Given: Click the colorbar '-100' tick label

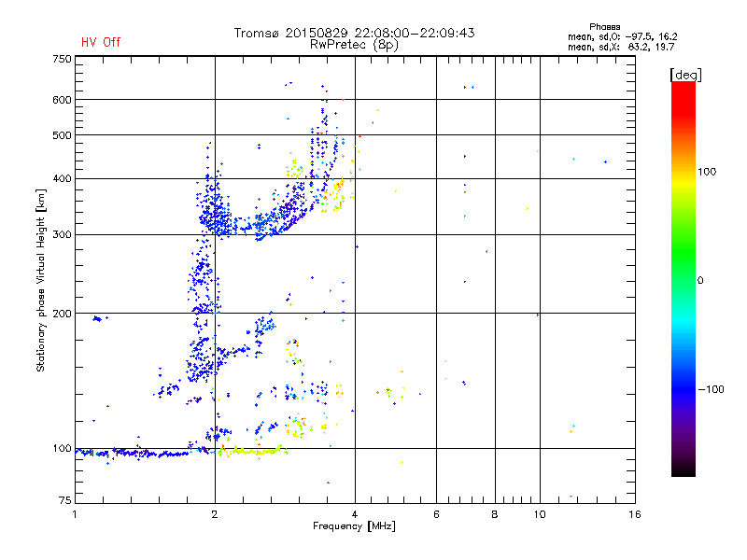Looking at the screenshot, I should (x=711, y=389).
